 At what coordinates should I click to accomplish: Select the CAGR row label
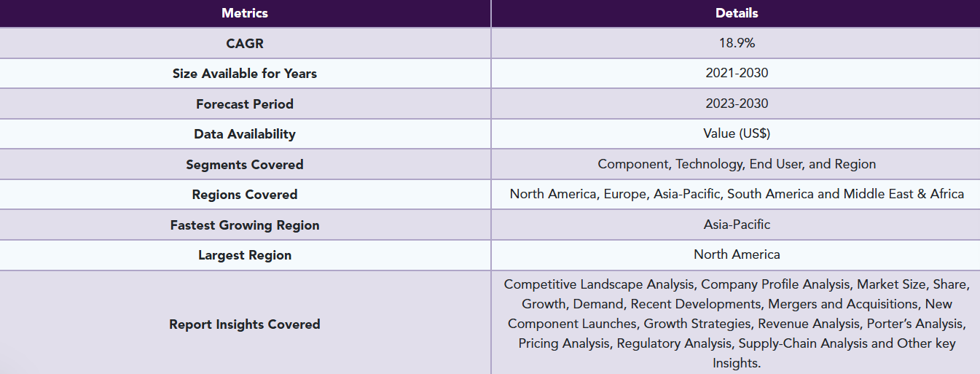(x=245, y=43)
